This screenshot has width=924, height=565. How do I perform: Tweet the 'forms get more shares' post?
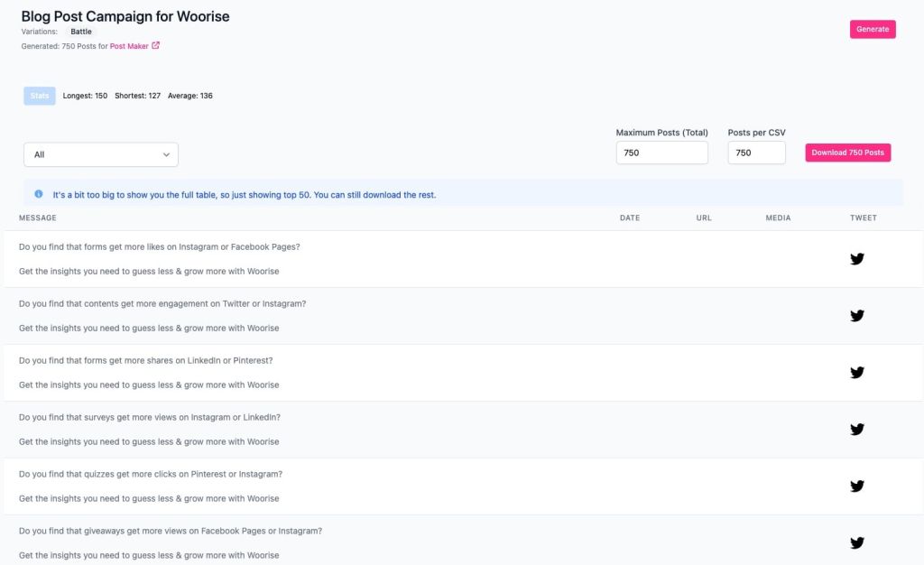(x=857, y=373)
